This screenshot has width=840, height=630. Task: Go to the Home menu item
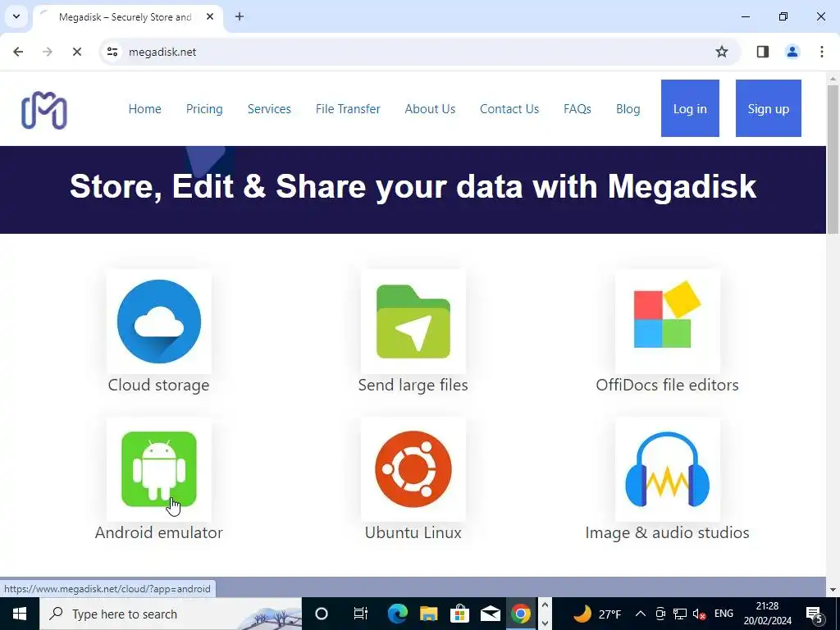pos(144,109)
